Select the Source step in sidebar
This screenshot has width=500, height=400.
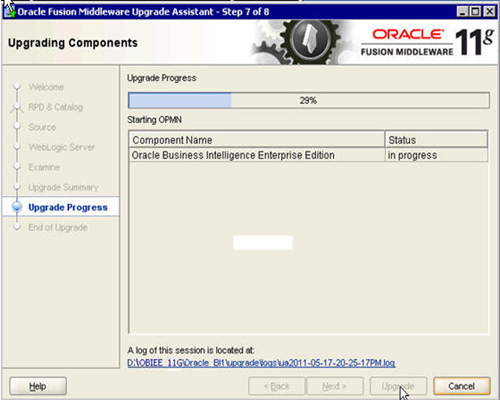click(x=42, y=127)
